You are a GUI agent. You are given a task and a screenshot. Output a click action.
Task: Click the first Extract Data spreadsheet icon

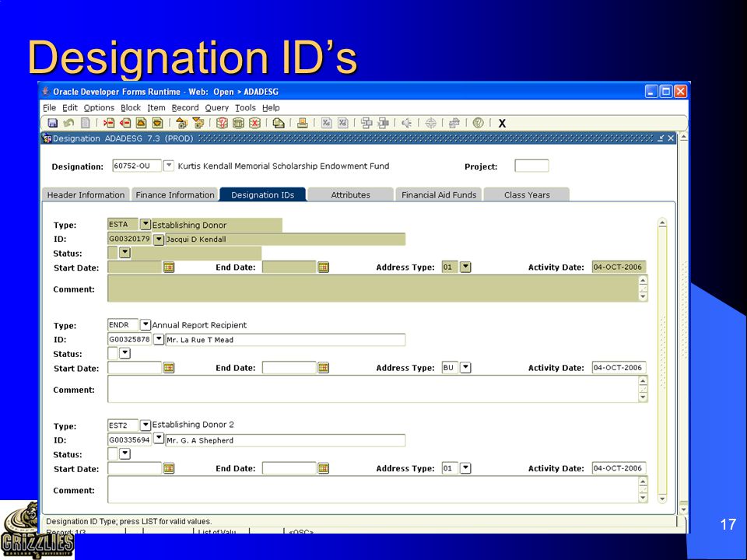pos(326,123)
